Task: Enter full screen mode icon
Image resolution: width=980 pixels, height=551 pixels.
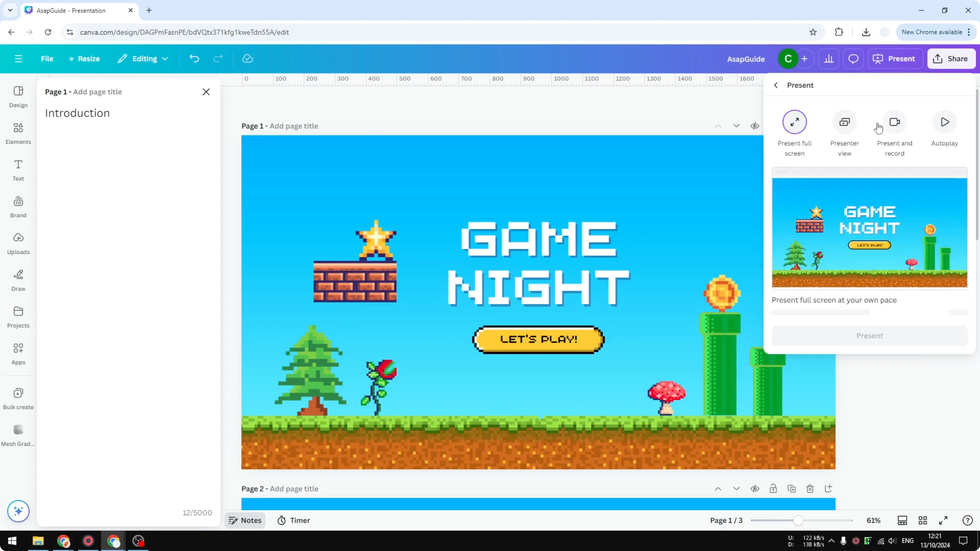Action: point(943,520)
